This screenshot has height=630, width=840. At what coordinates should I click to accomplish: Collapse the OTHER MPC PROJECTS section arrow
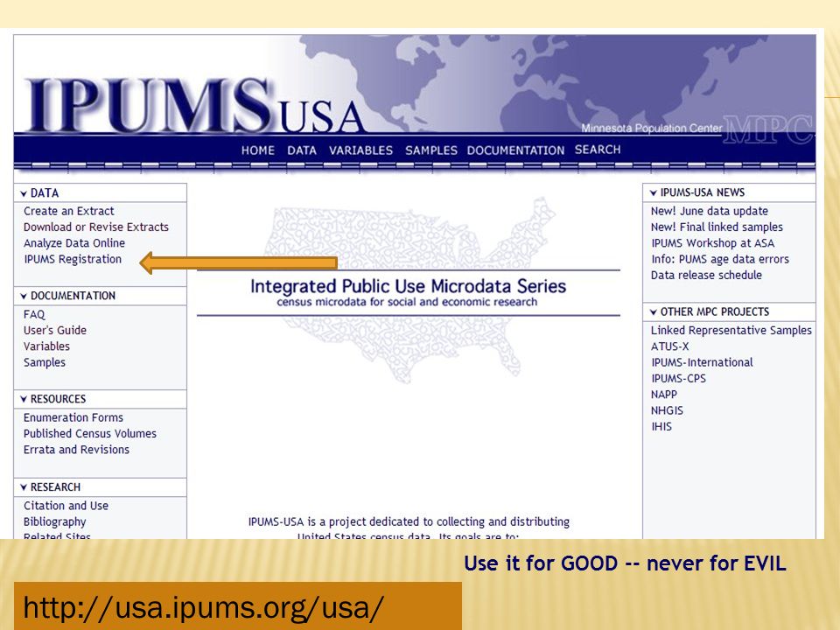click(x=654, y=312)
